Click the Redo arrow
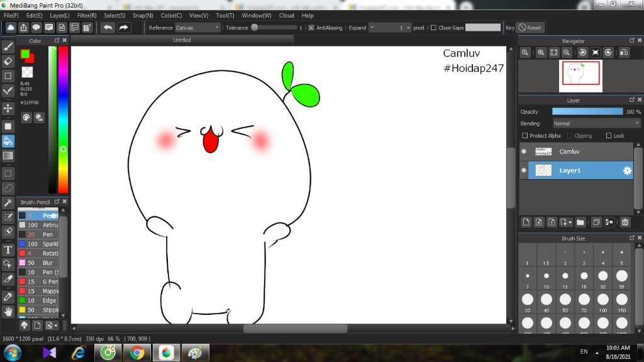Screen dimensions: 644x362 tap(123, 28)
